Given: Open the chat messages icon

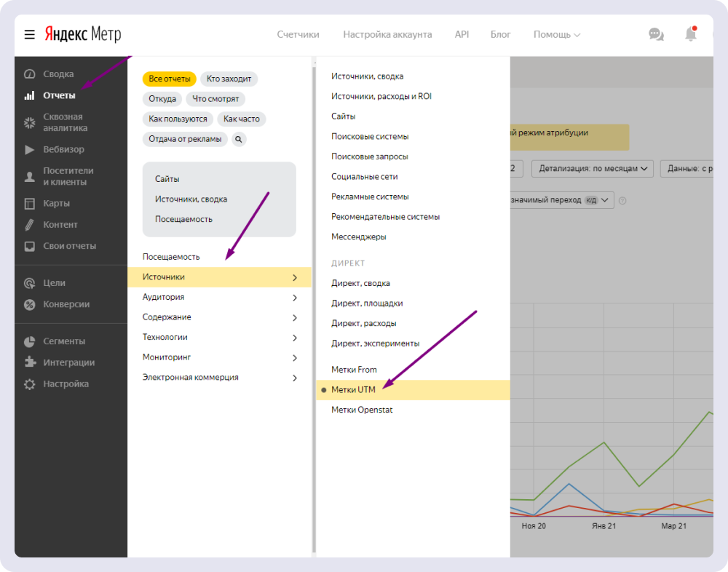Looking at the screenshot, I should coord(656,34).
